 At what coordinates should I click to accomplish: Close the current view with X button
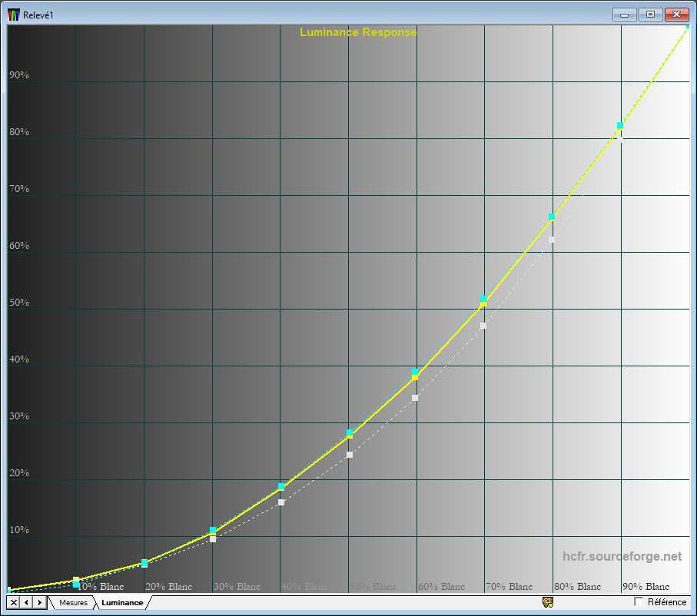click(x=14, y=602)
